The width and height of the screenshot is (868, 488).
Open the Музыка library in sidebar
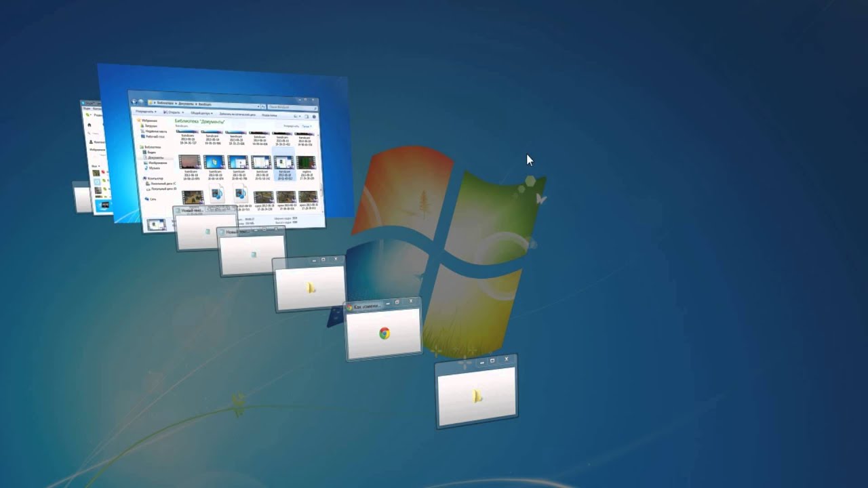(x=155, y=167)
